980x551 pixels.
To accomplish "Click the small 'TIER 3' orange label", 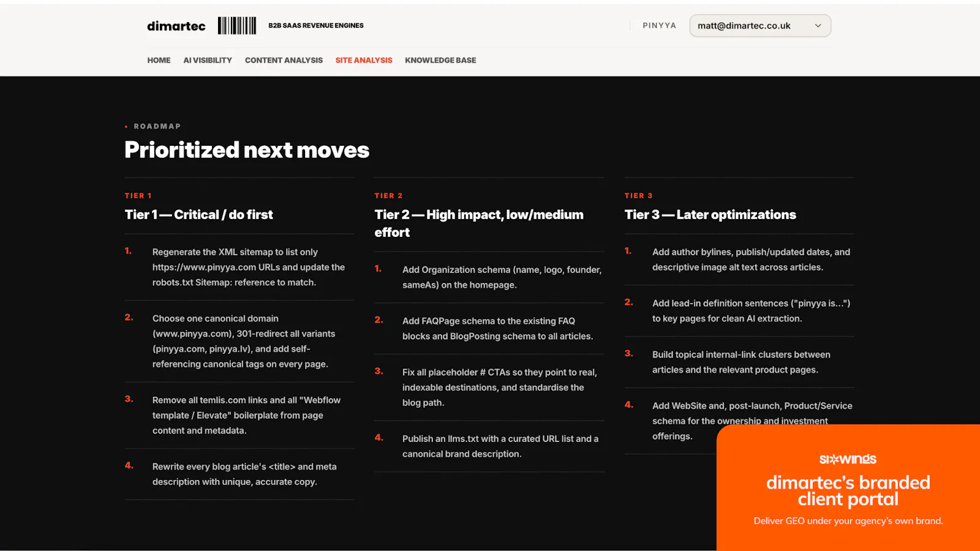I will click(638, 196).
